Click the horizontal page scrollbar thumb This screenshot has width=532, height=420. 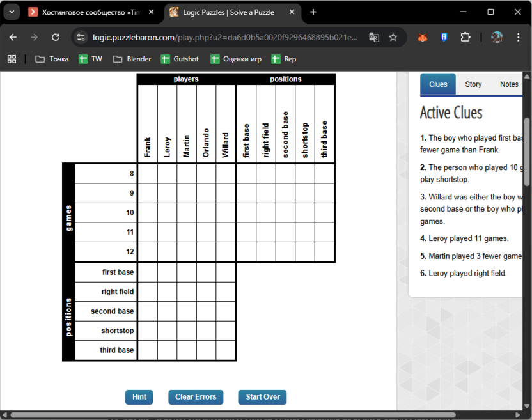point(233,415)
